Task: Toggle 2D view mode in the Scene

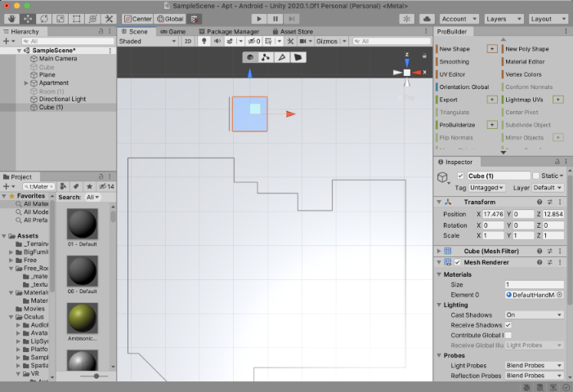Action: point(187,41)
